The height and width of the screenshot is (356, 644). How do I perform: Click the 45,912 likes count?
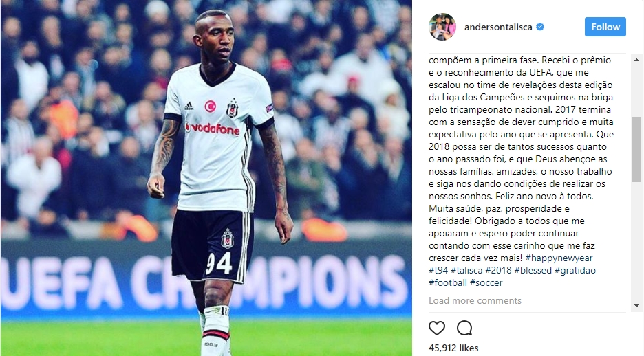(x=453, y=348)
